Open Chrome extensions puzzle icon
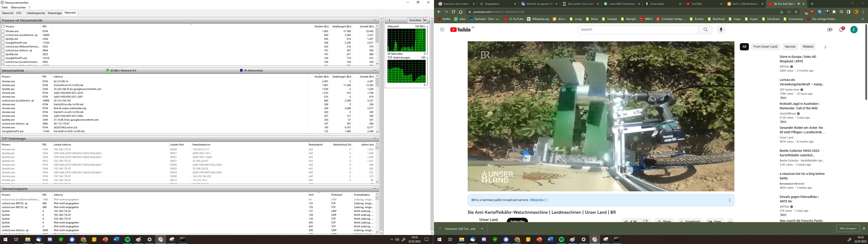The width and height of the screenshot is (868, 244). pyautogui.click(x=834, y=12)
